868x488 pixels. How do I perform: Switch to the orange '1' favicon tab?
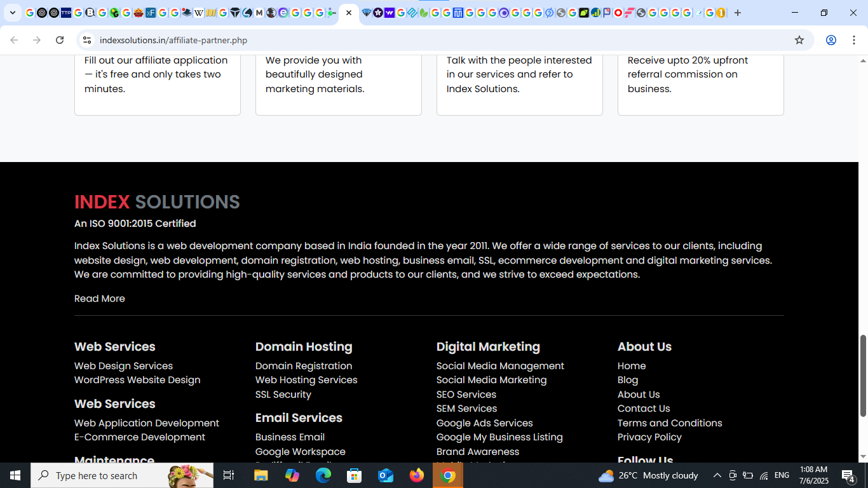click(721, 13)
